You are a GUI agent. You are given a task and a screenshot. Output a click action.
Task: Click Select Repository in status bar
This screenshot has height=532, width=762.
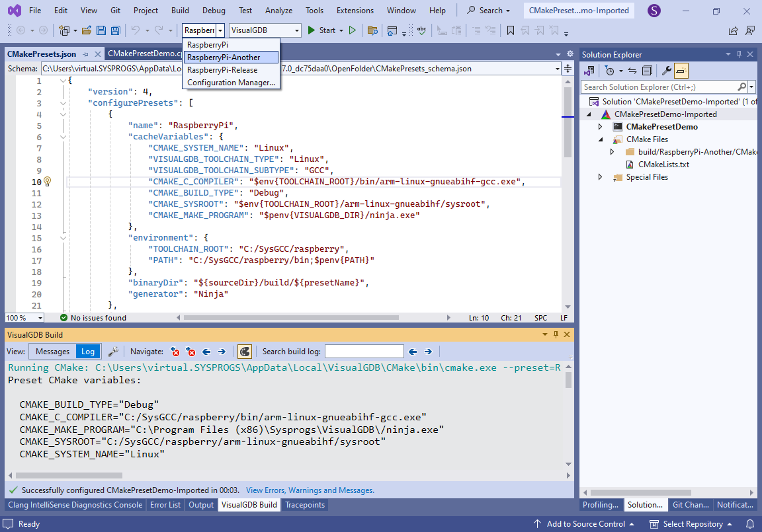pyautogui.click(x=691, y=524)
